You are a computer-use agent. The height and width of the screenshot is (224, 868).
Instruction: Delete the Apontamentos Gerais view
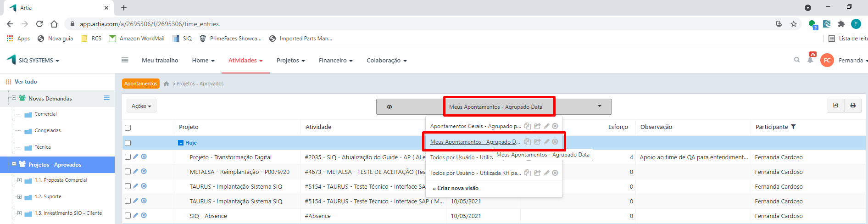click(x=555, y=126)
